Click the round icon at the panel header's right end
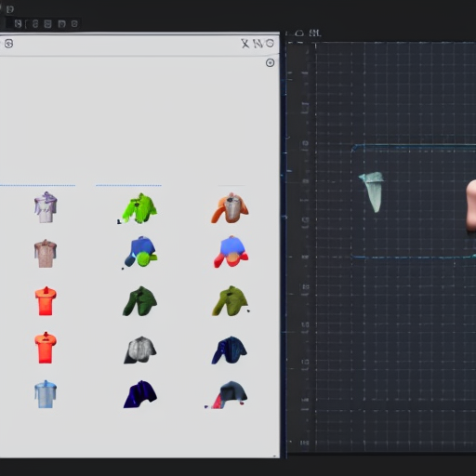The image size is (476, 476). [270, 44]
